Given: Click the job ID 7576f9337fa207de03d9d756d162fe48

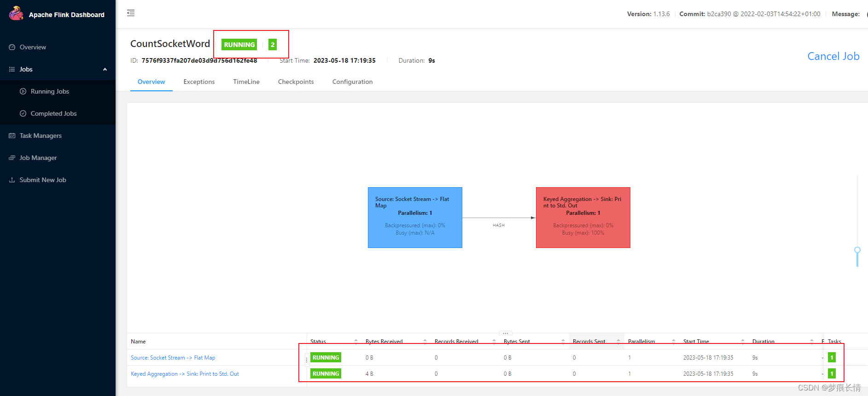Looking at the screenshot, I should [x=199, y=60].
